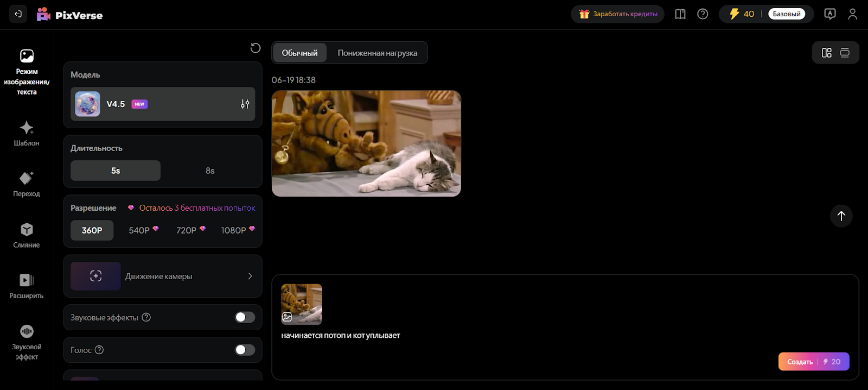Open the user profile icon
The height and width of the screenshot is (390, 868).
pos(852,14)
